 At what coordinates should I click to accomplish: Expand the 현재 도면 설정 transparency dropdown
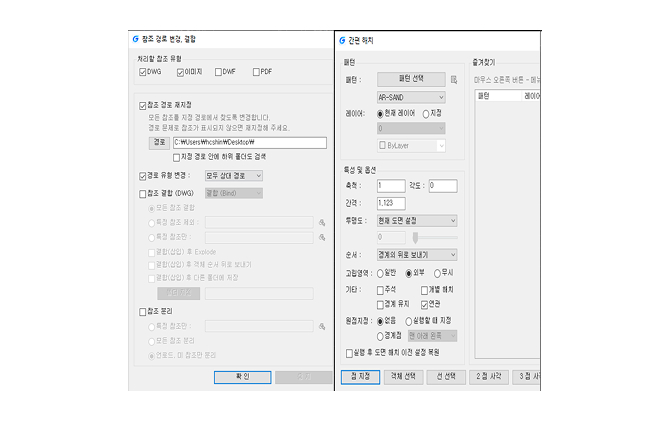(x=417, y=220)
